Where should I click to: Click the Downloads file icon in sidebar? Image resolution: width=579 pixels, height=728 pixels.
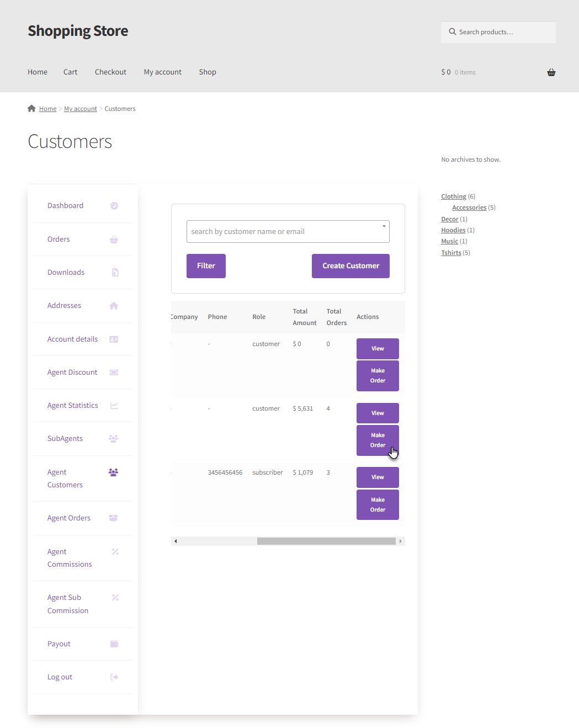coord(115,272)
